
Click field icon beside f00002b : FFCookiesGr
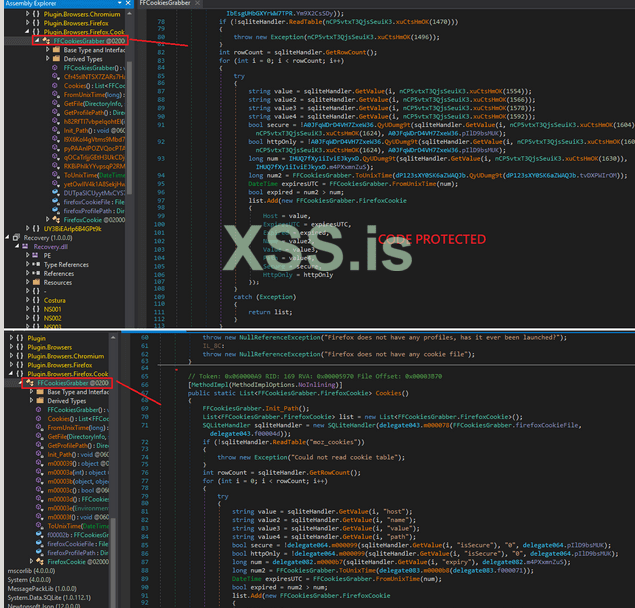coord(39,535)
